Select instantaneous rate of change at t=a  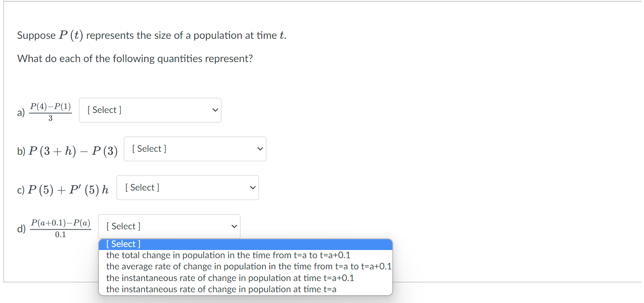point(221,289)
